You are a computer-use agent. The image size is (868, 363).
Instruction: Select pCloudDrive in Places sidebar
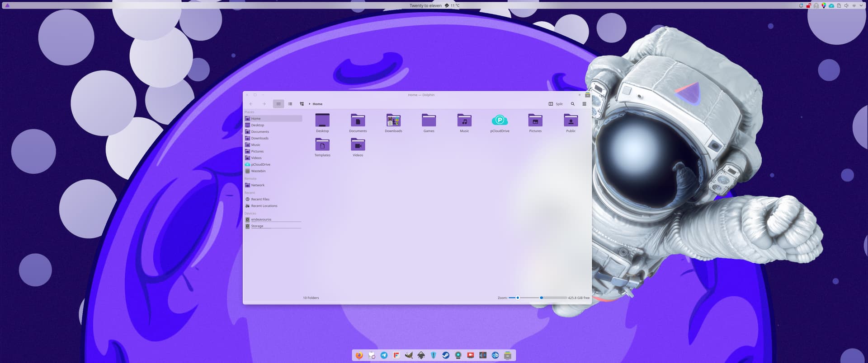[273, 164]
